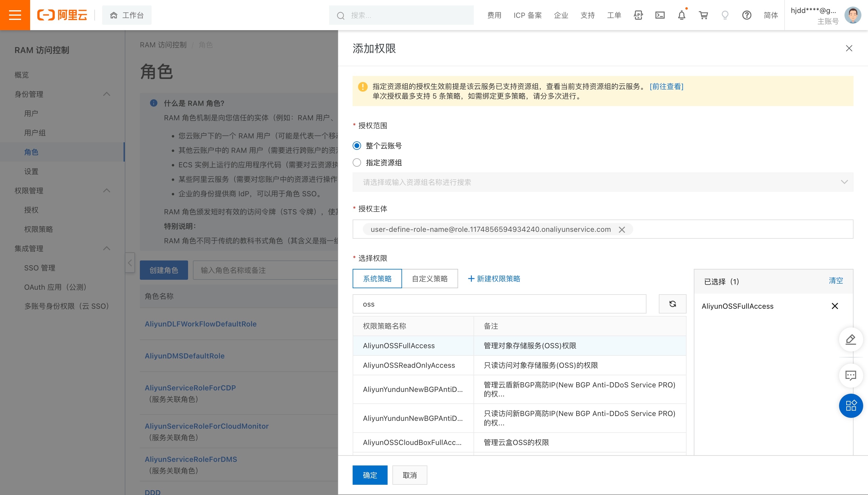868x495 pixels.
Task: Open the 费用 top menu
Action: coord(494,15)
